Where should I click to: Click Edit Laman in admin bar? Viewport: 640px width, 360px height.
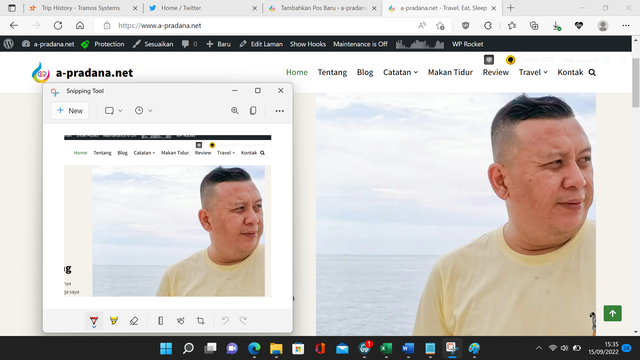pos(261,44)
